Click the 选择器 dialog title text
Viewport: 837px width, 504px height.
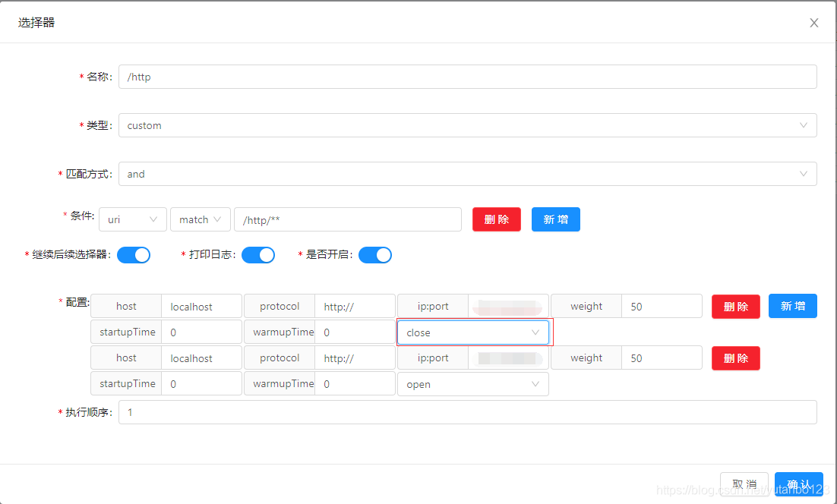click(36, 23)
